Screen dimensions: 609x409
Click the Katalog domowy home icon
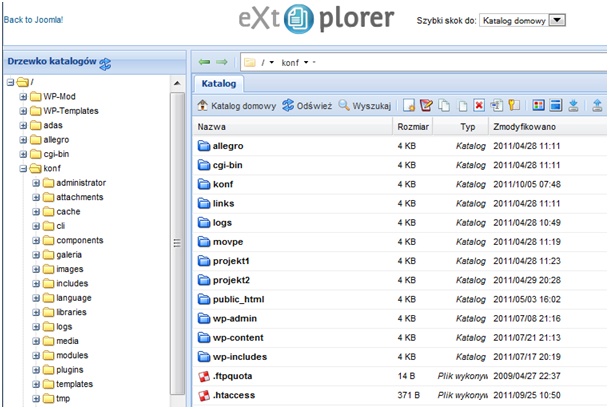click(x=202, y=105)
